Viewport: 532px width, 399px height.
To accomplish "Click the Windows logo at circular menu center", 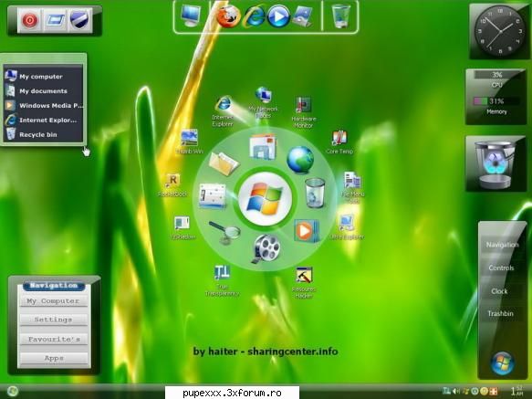I will coord(266,199).
